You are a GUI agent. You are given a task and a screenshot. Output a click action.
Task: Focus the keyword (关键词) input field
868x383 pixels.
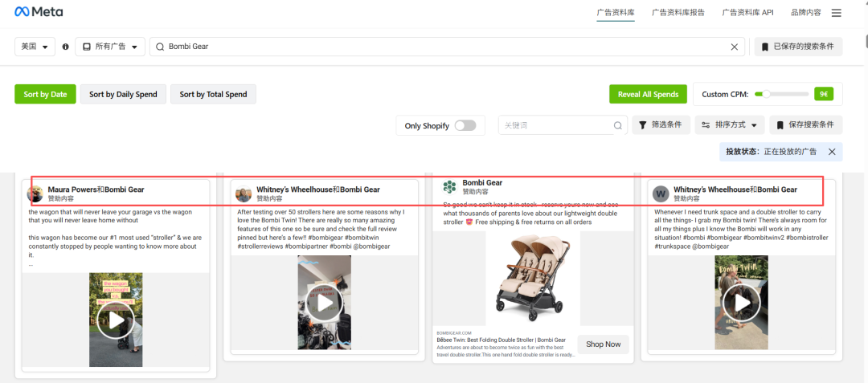[x=563, y=125]
